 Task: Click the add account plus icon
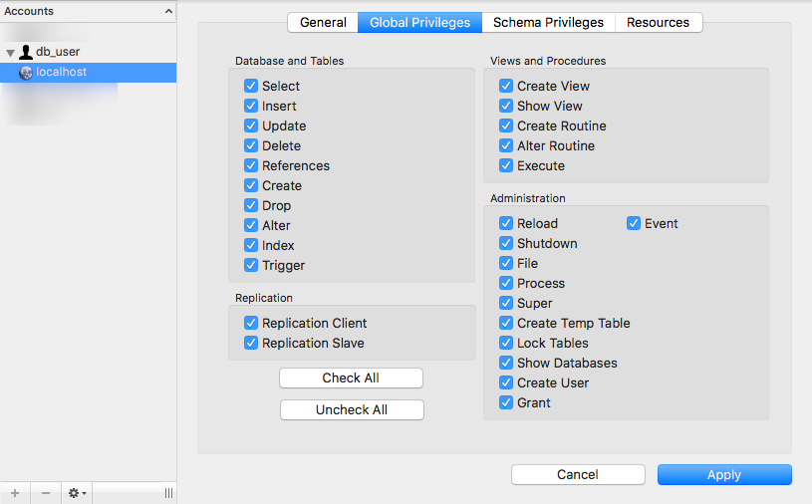15,493
